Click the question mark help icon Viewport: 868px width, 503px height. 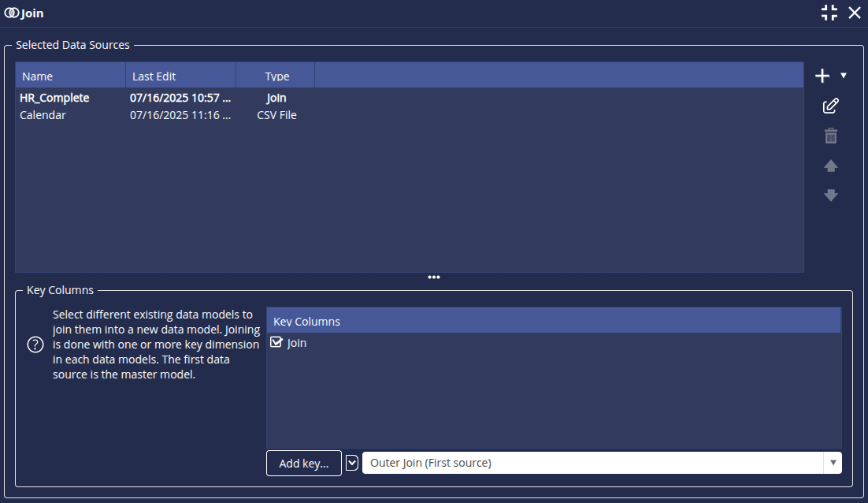pos(35,345)
